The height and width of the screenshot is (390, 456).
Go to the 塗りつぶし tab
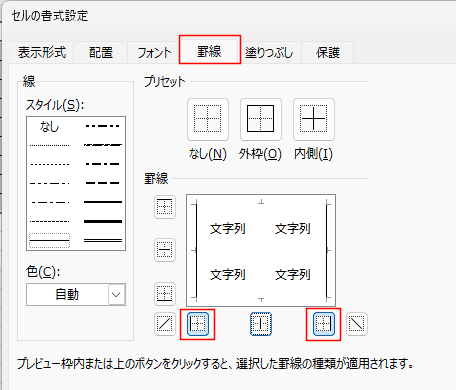tap(269, 52)
